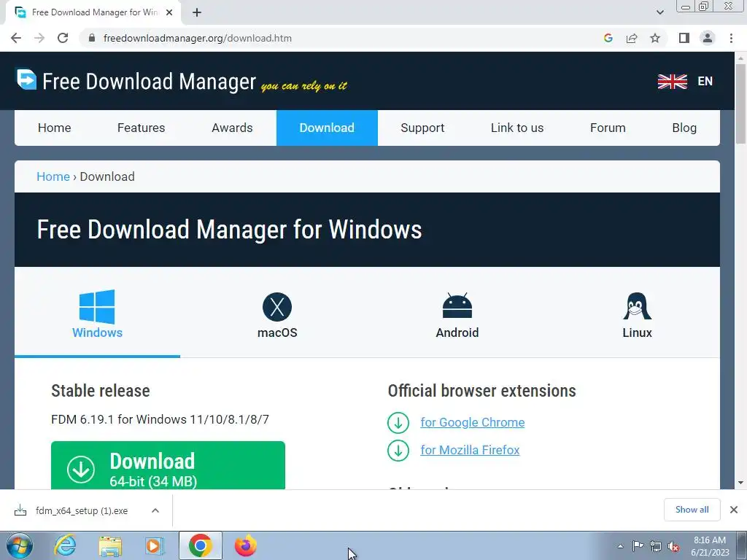Viewport: 747px width, 560px height.
Task: Open Support in site navigation
Action: [x=422, y=128]
